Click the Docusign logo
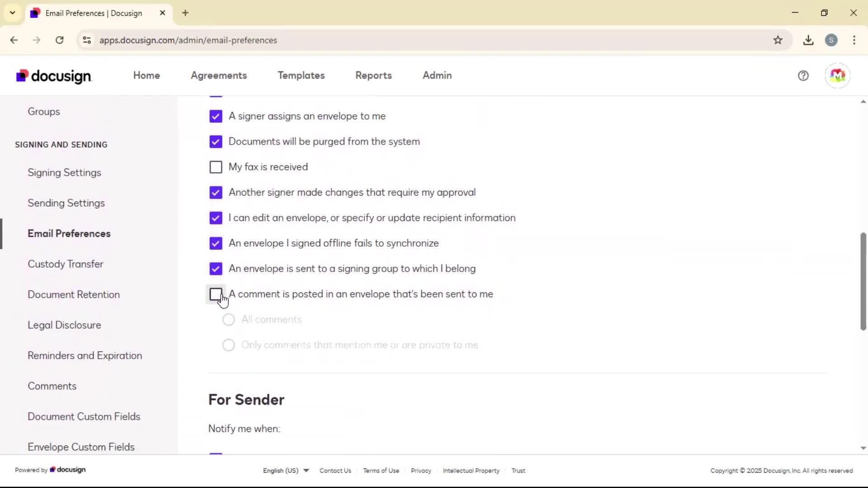 (x=54, y=76)
